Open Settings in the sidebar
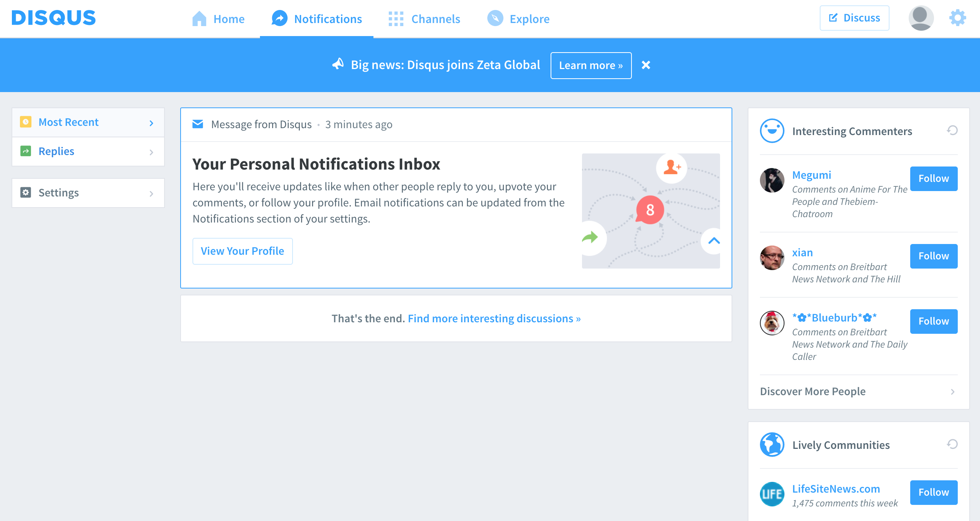The width and height of the screenshot is (980, 521). click(x=88, y=193)
